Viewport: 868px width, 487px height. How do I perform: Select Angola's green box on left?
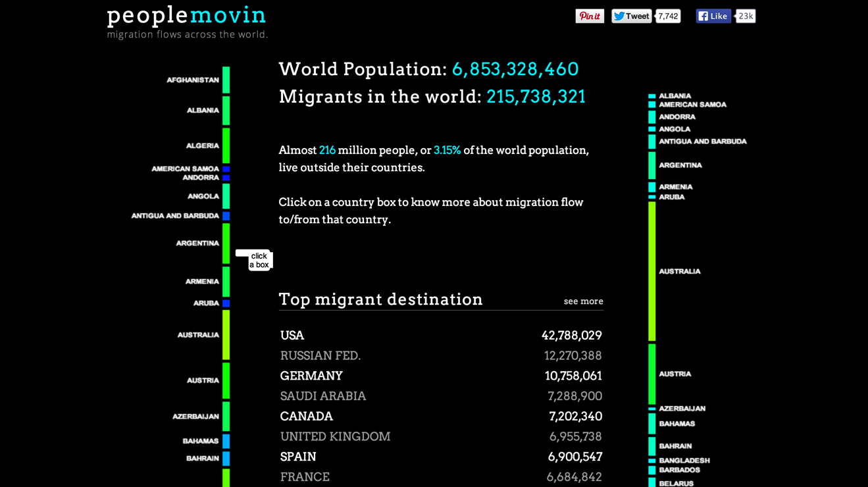coord(226,196)
